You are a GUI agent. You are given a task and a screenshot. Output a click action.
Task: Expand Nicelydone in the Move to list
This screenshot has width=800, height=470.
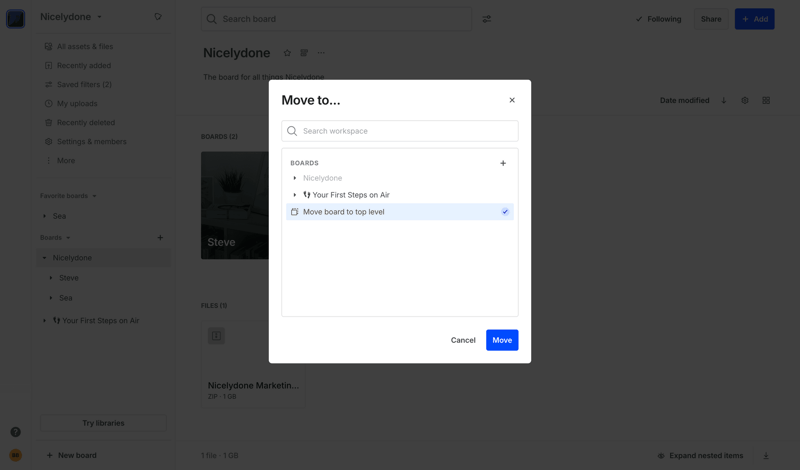tap(294, 178)
